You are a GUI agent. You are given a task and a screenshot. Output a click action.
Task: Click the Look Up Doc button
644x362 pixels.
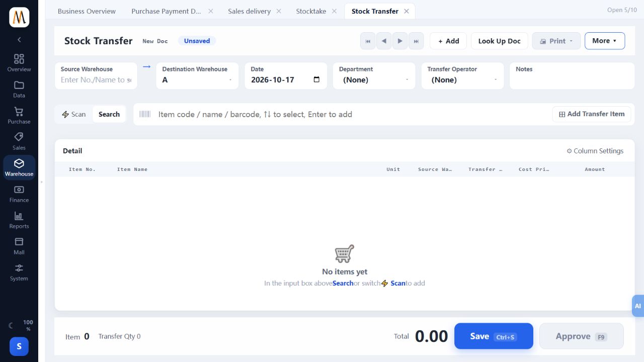pos(499,41)
